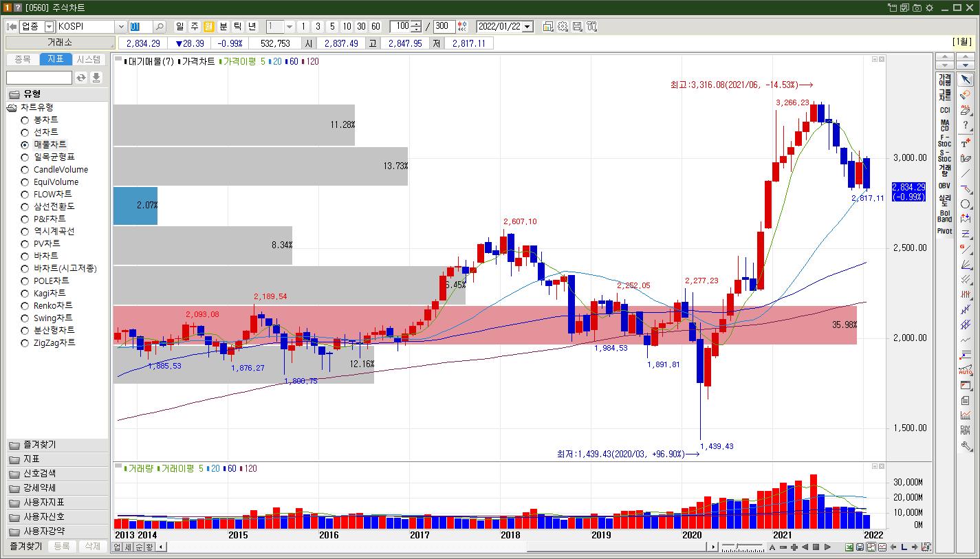
Task: Expand the 신호검색 folder section
Action: coord(57,474)
